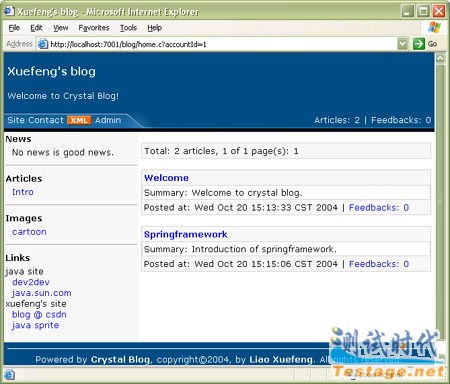Click the green Go arrow button
Image resolution: width=450 pixels, height=384 pixels.
tap(419, 44)
